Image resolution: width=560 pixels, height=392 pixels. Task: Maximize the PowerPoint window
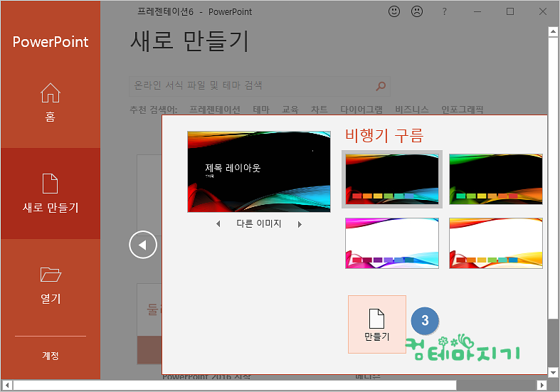[510, 11]
